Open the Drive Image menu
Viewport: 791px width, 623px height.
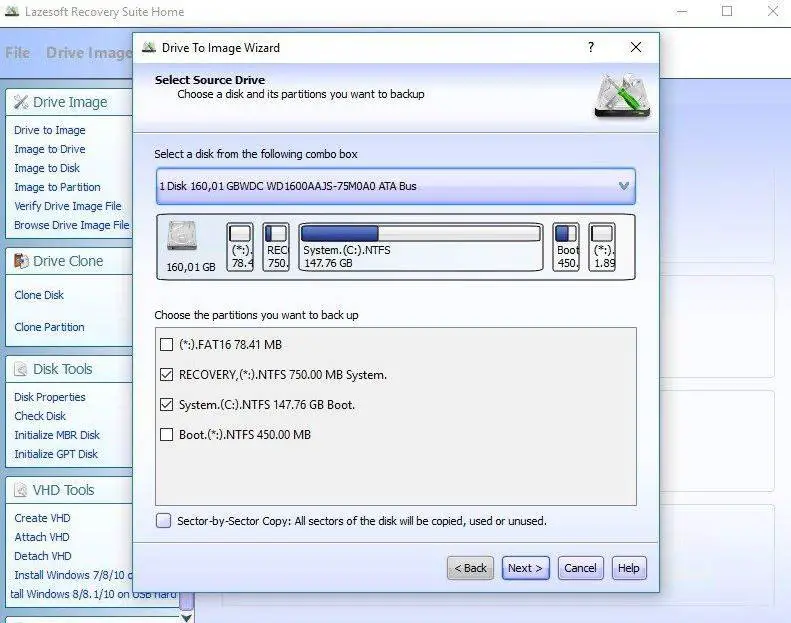click(x=89, y=53)
